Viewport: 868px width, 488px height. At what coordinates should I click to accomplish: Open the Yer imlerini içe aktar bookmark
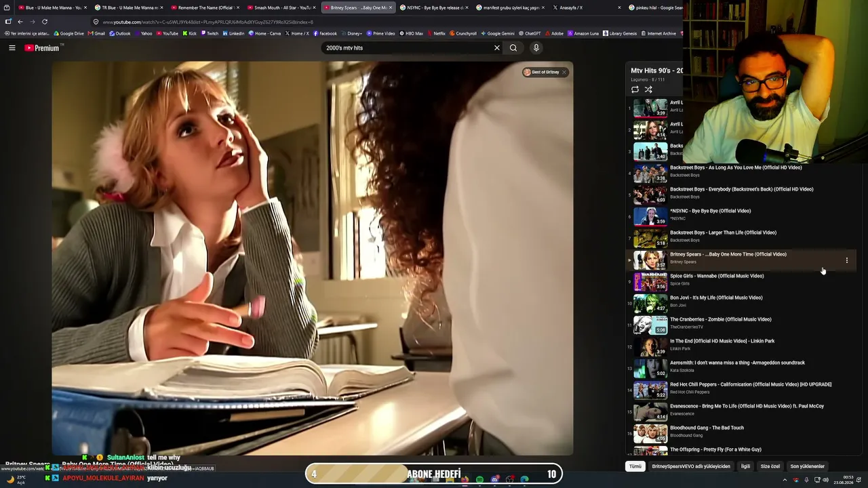coord(27,33)
